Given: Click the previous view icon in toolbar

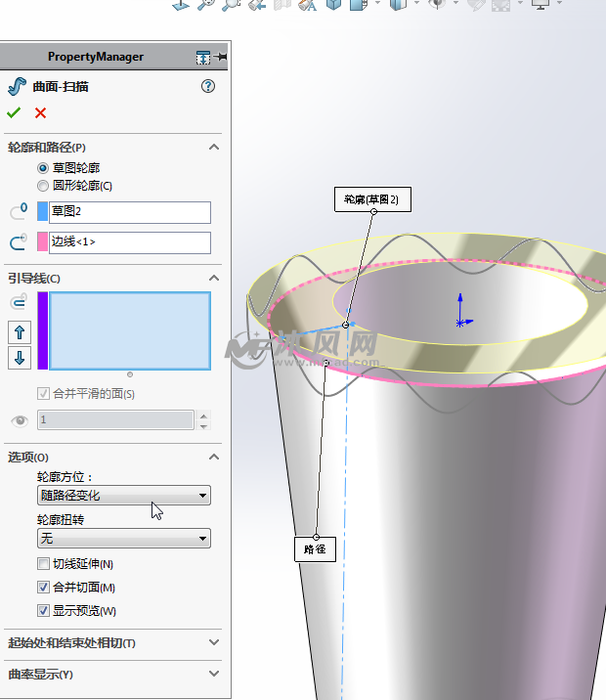Looking at the screenshot, I should [x=257, y=5].
